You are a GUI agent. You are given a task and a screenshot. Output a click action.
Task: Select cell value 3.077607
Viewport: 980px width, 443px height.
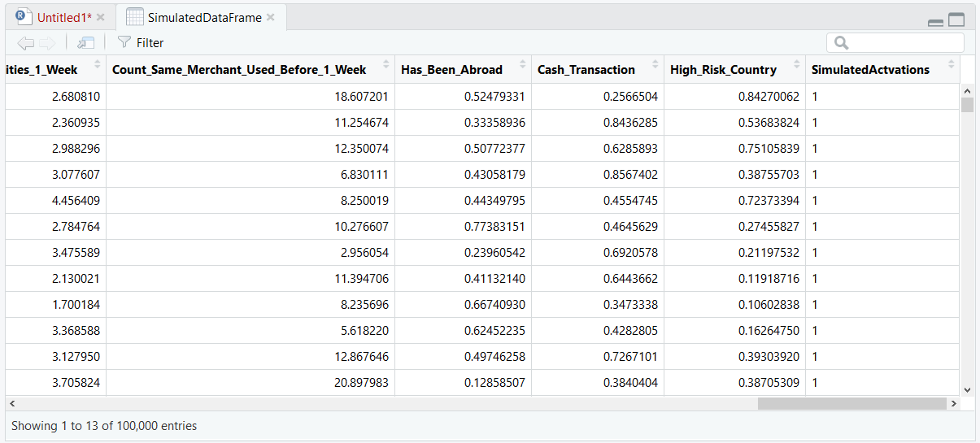pyautogui.click(x=76, y=175)
